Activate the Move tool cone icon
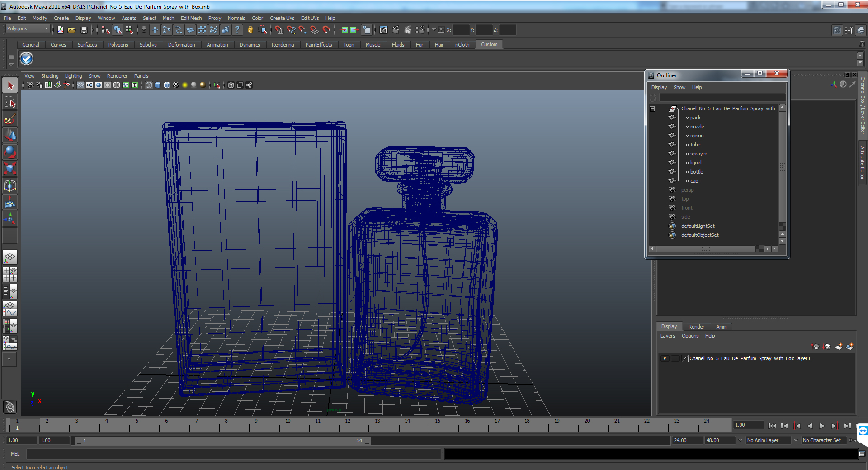The width and height of the screenshot is (868, 470). [x=10, y=135]
